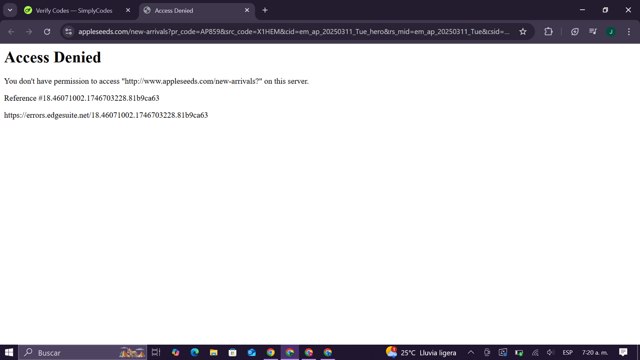Open the Extensions puzzle-piece menu
Viewport: 640px width, 360px height.
point(549,31)
